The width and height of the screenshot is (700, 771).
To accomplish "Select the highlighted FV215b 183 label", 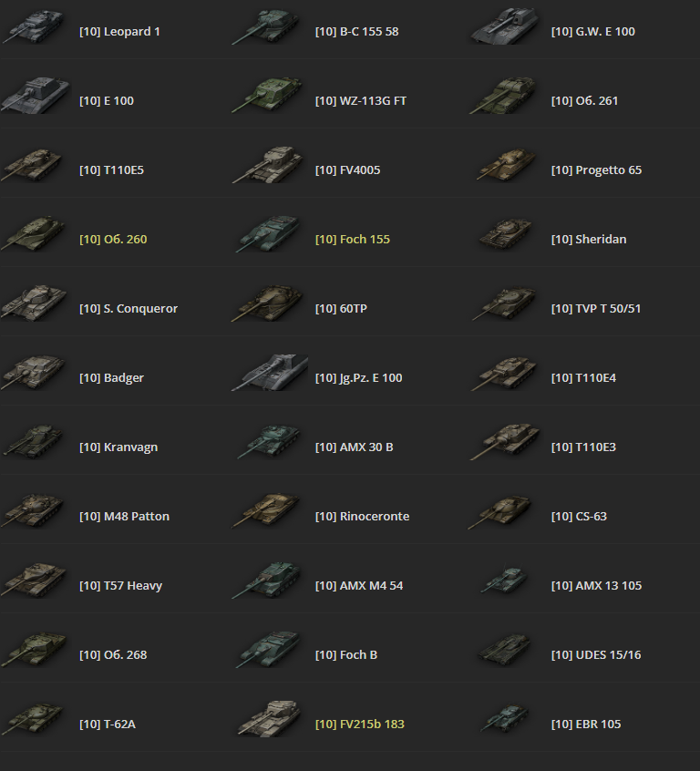I will [360, 725].
